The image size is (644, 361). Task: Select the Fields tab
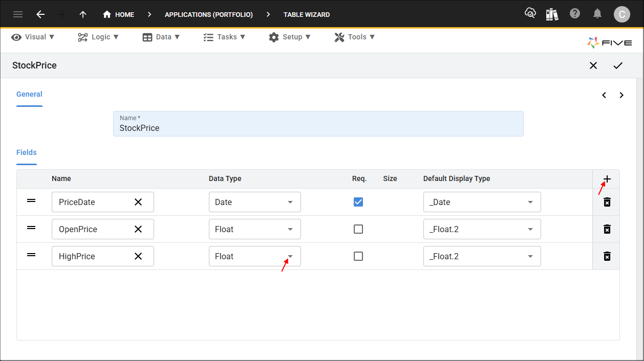pyautogui.click(x=27, y=153)
